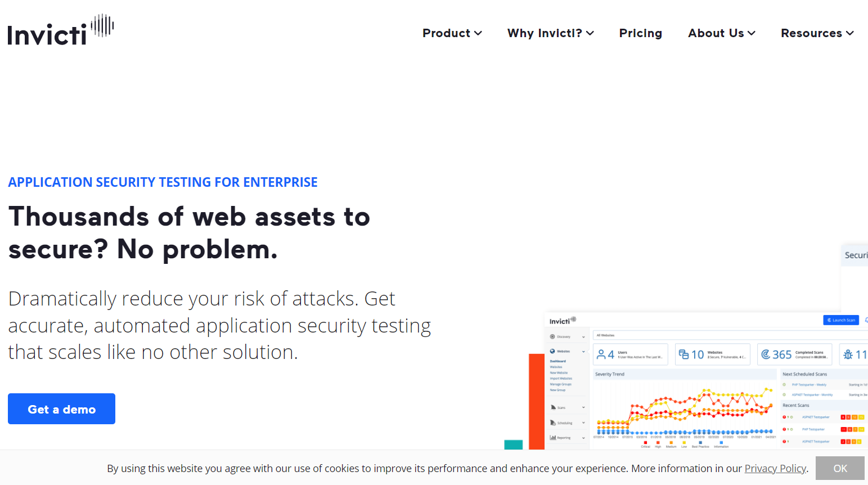
Task: Click the Discovery icon in the dashboard sidebar
Action: 552,336
